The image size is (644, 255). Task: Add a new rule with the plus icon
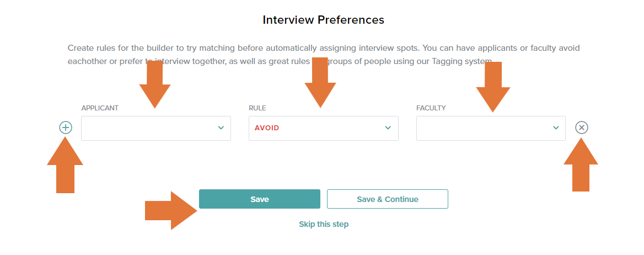pyautogui.click(x=66, y=127)
